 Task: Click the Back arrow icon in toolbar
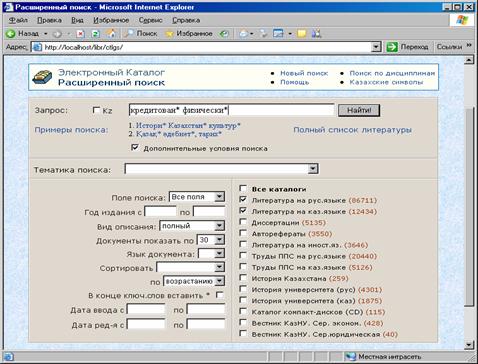point(11,33)
